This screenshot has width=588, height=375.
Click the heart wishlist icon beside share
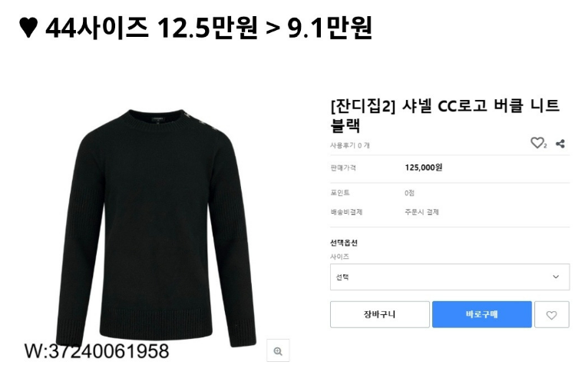tap(537, 143)
